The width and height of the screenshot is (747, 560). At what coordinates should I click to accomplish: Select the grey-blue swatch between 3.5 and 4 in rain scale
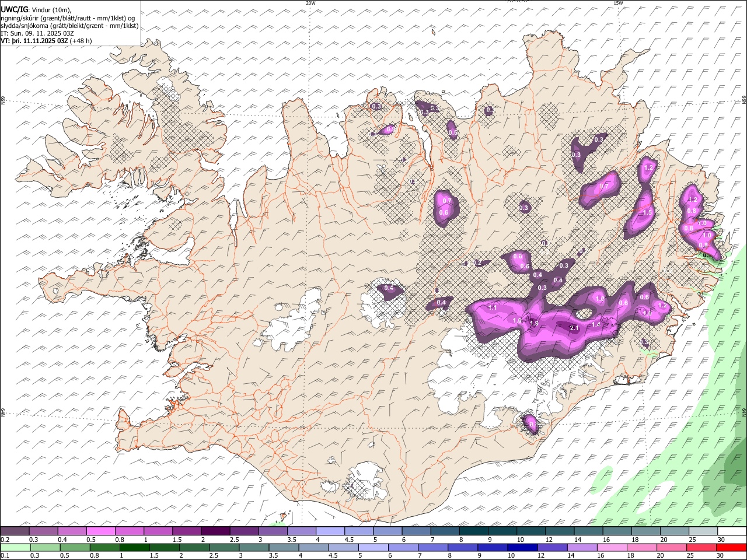point(283,547)
